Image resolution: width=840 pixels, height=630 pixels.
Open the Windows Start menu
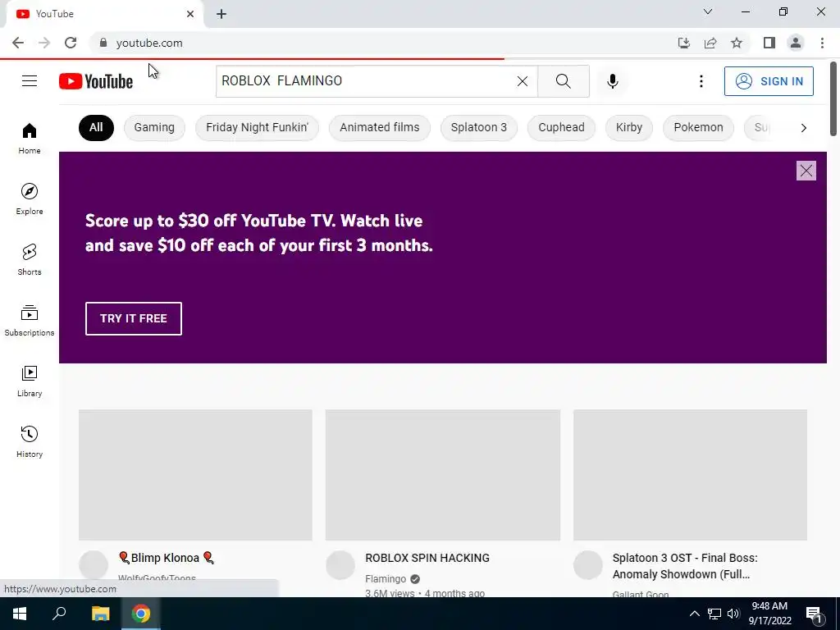(20, 614)
